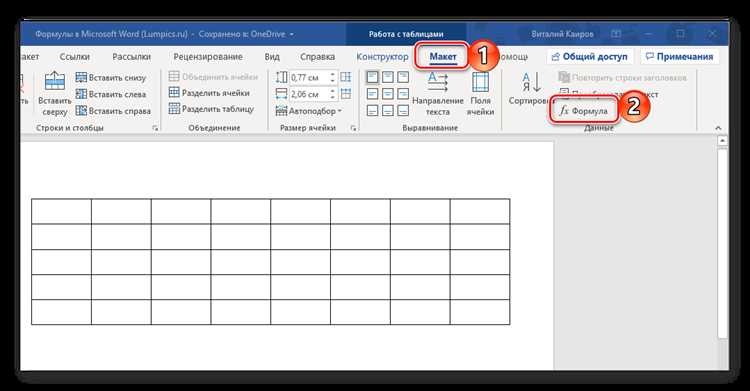
Task: Align cell text bottom right
Action: tap(403, 111)
